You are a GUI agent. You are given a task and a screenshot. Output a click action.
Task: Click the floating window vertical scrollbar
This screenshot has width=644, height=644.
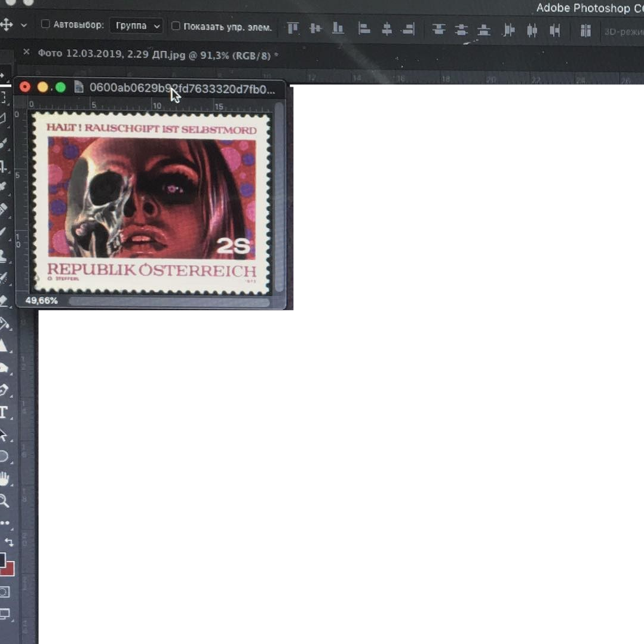280,198
